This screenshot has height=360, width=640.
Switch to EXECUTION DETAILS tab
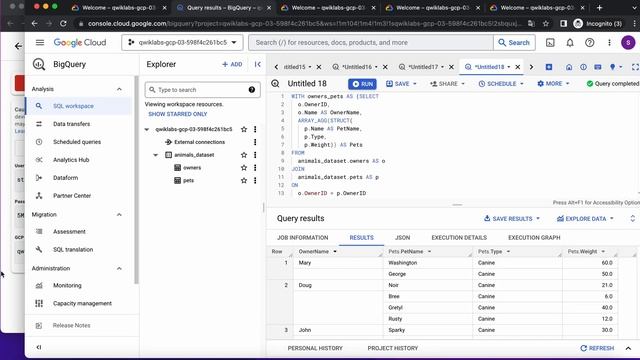point(459,238)
